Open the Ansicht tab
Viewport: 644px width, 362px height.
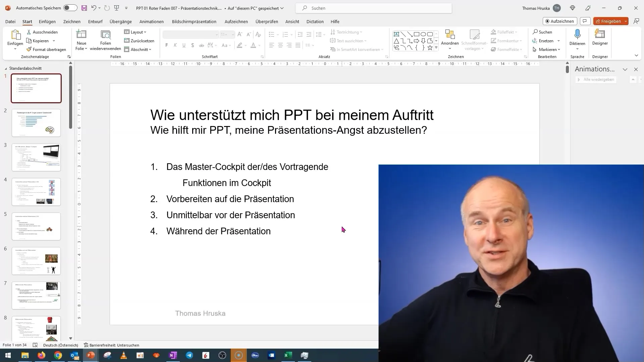click(292, 21)
